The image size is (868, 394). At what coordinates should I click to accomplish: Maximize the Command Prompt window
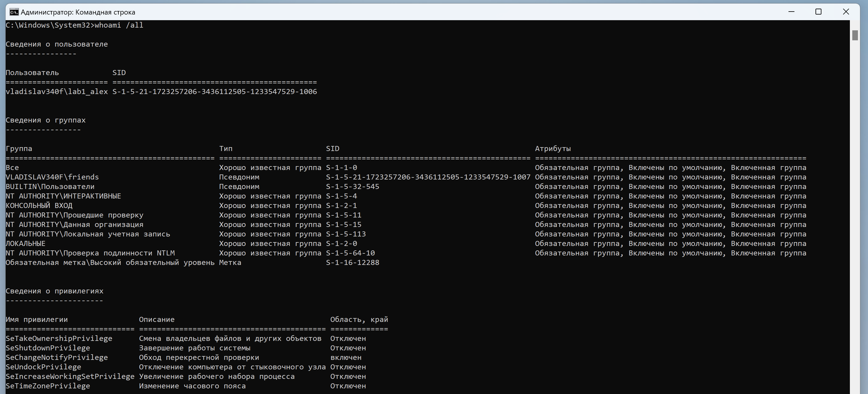818,12
